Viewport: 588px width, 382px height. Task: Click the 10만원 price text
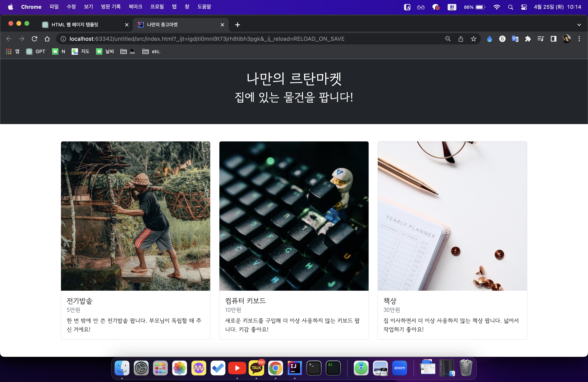click(x=233, y=310)
